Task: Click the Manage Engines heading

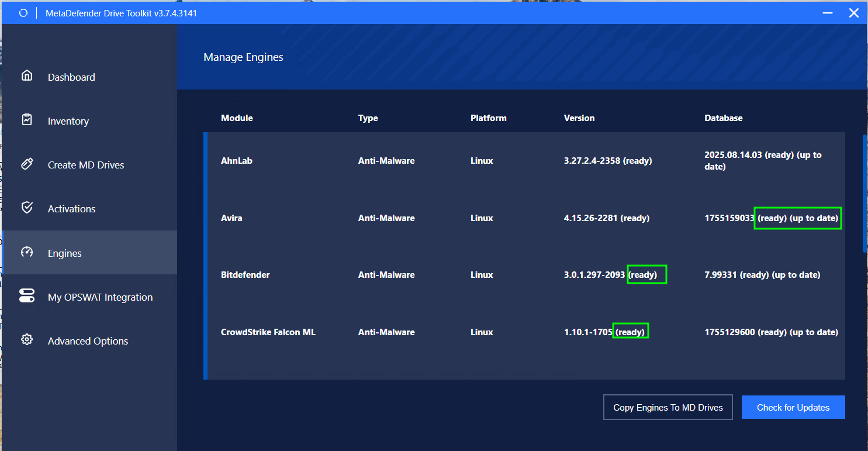Action: tap(243, 57)
